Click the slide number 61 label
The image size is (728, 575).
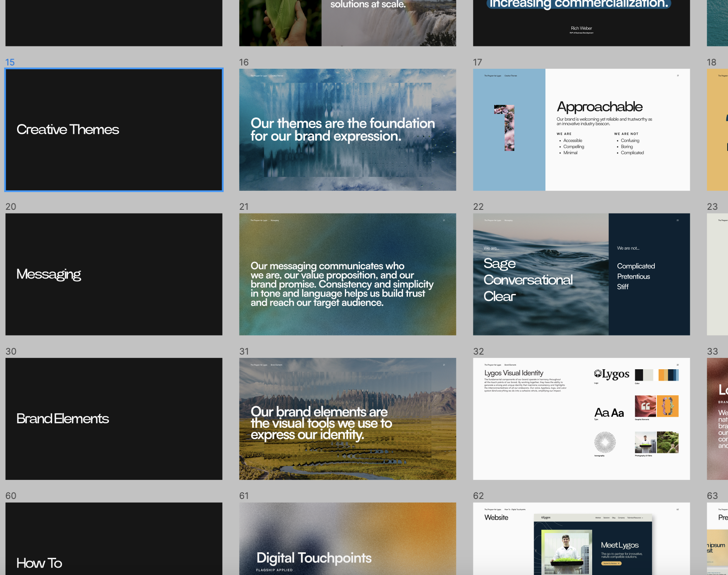[244, 496]
